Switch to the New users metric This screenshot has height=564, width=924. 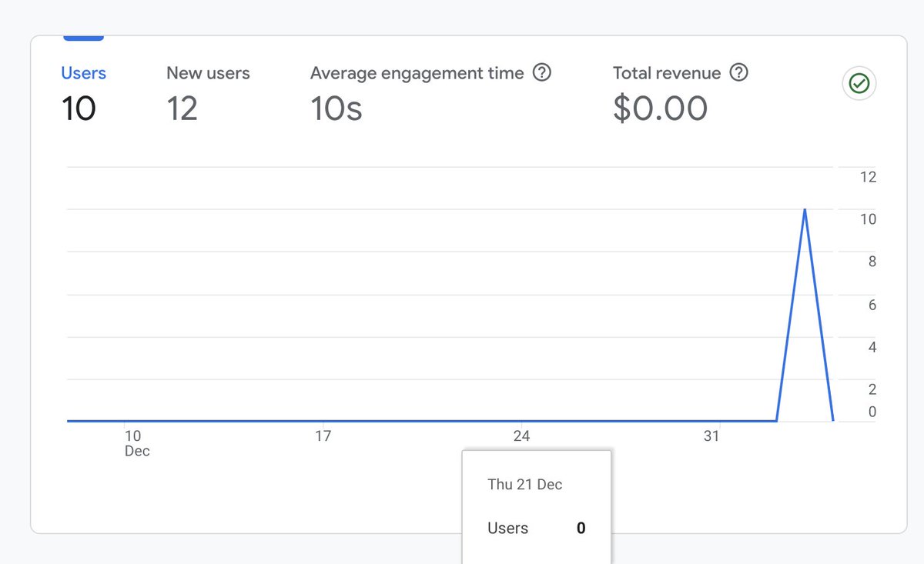point(208,73)
